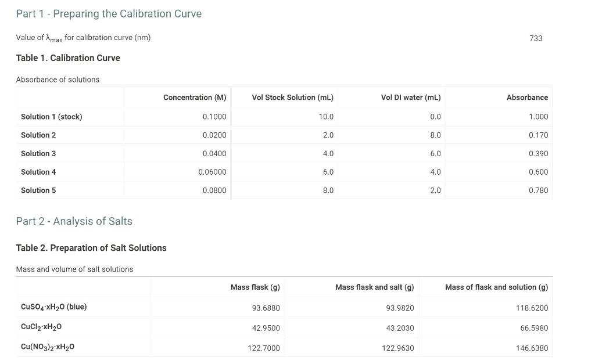
Task: Click the Absorbance column header
Action: [527, 97]
